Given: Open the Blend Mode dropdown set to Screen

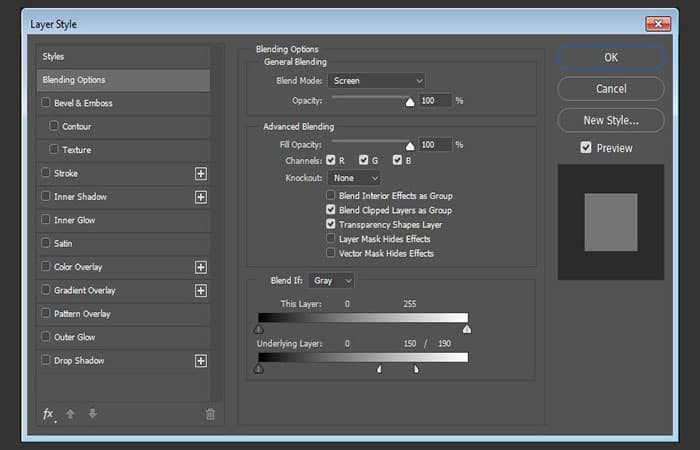Looking at the screenshot, I should 376,81.
